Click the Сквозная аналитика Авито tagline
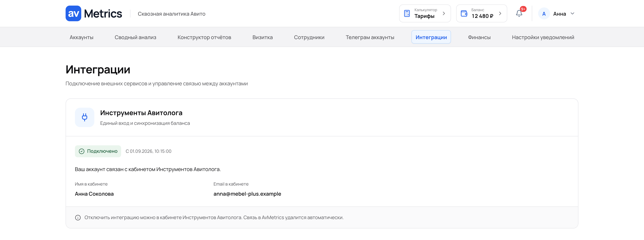 [171, 14]
